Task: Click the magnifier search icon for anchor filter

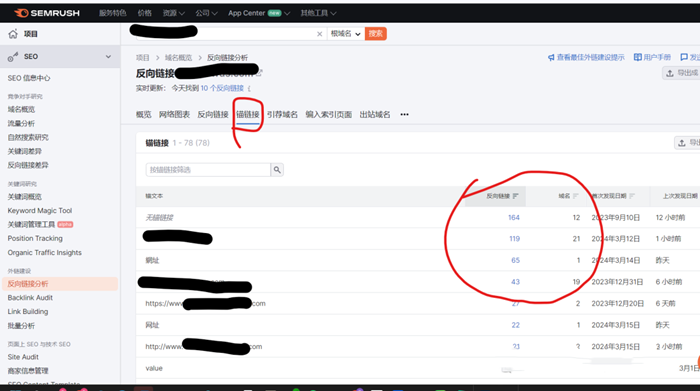Action: [x=277, y=170]
